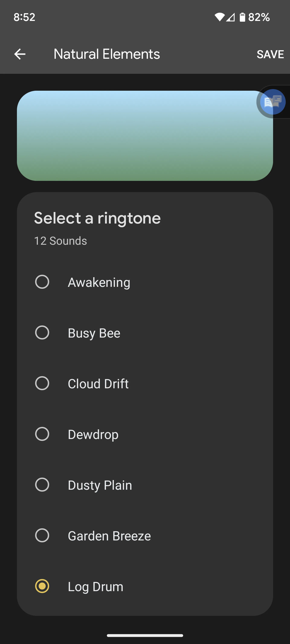
Task: Tap the cellular signal icon
Action: coord(230,17)
